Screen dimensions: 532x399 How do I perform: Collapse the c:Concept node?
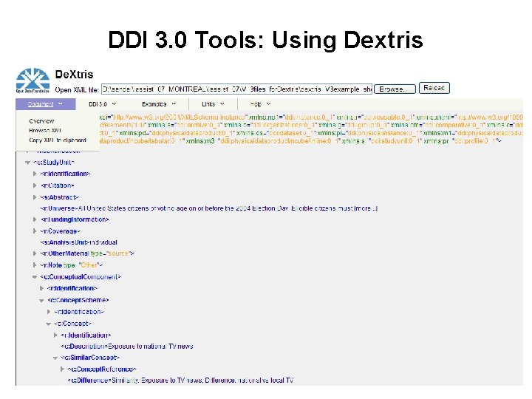click(49, 324)
